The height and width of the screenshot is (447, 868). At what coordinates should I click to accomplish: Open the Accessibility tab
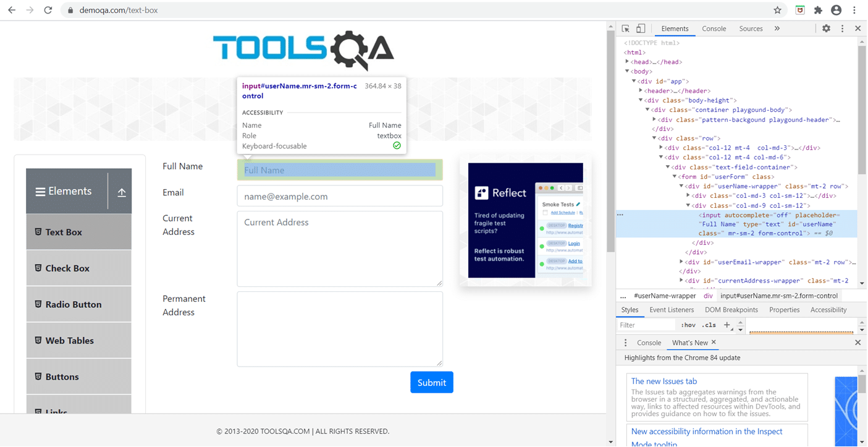[828, 310]
